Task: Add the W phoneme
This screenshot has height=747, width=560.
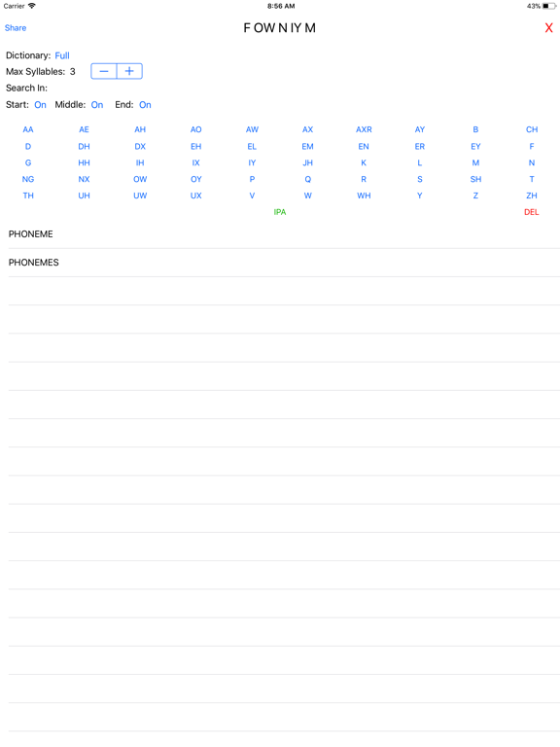Action: tap(307, 196)
